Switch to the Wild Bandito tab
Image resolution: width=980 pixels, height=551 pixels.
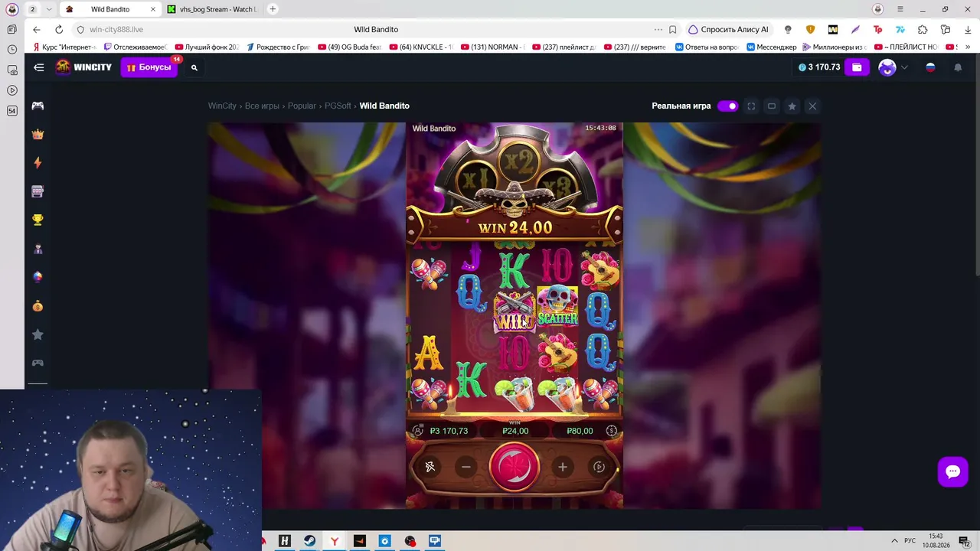[x=110, y=9]
